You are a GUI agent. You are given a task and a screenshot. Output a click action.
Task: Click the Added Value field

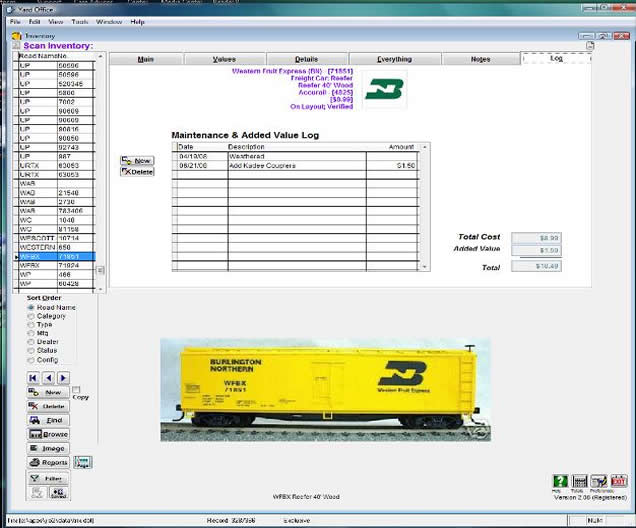(536, 250)
